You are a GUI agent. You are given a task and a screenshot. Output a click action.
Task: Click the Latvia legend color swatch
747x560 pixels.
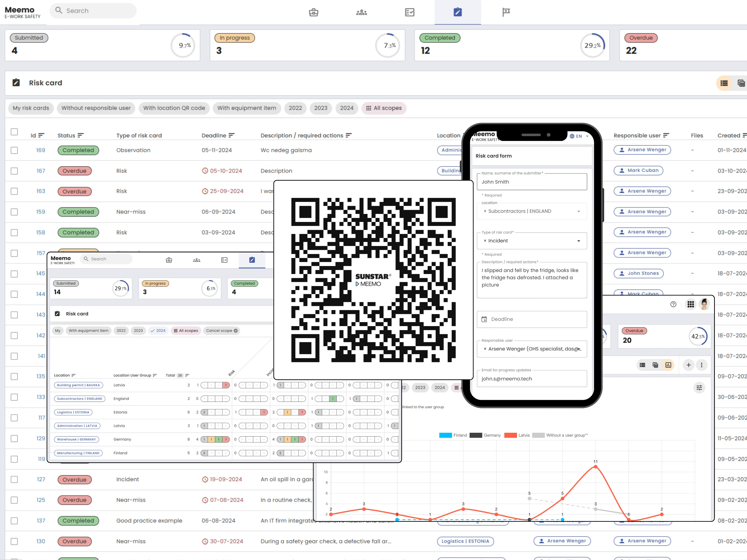[510, 435]
